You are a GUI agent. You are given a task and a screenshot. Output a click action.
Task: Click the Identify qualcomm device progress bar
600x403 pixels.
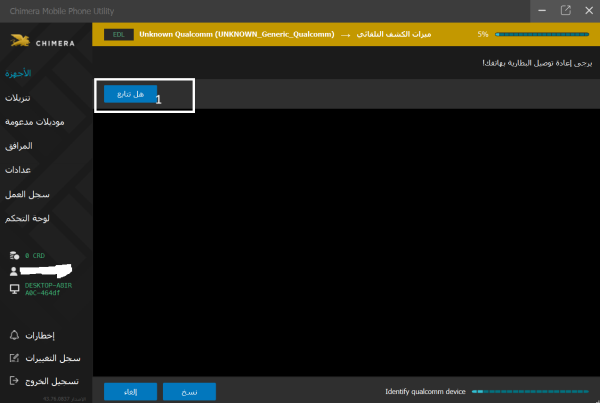[x=530, y=392]
